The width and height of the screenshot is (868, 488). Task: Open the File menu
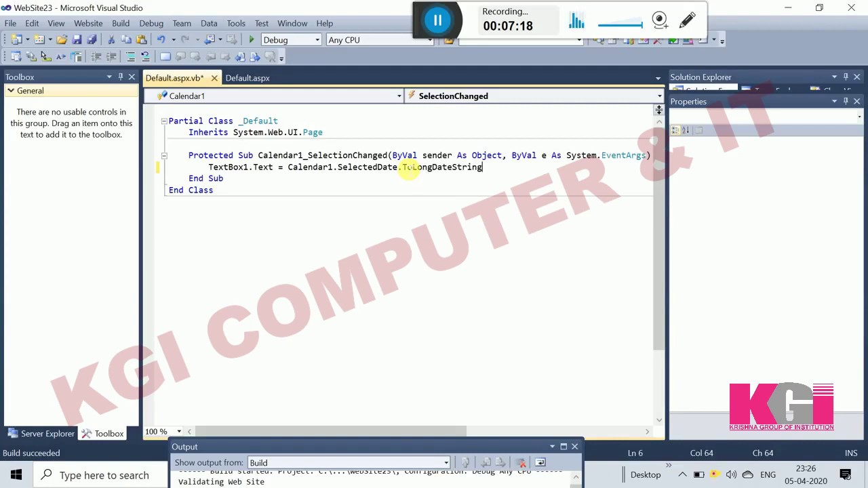tap(10, 23)
